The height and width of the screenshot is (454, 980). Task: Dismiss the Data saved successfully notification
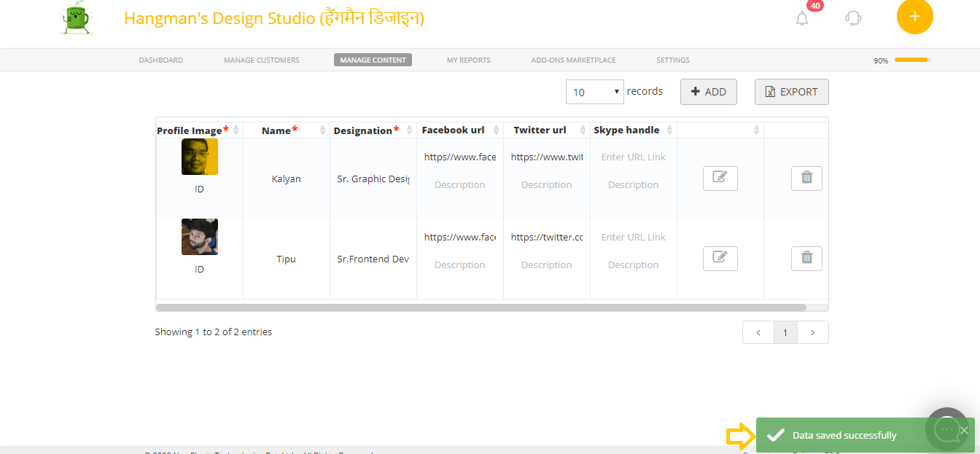(964, 430)
